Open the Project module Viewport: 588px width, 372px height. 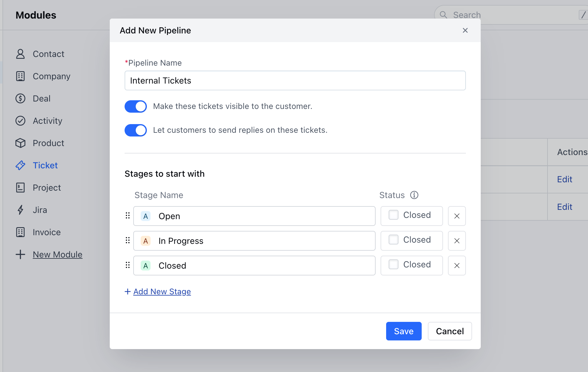click(x=47, y=188)
